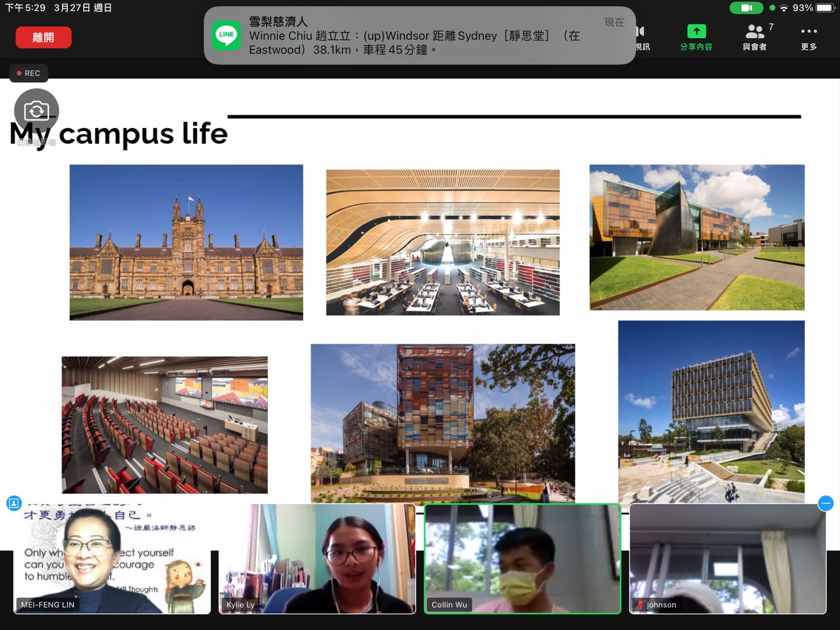Click the REC recording indicator

28,73
